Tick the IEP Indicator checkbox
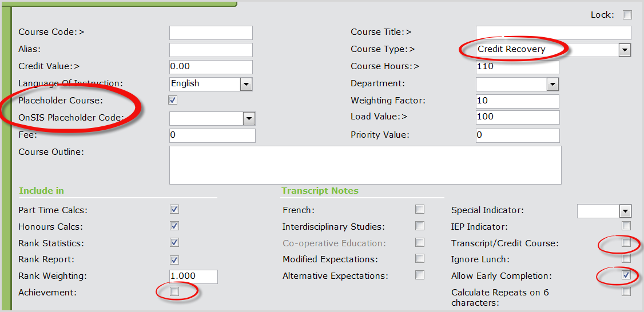Image resolution: width=644 pixels, height=312 pixels. 626,226
